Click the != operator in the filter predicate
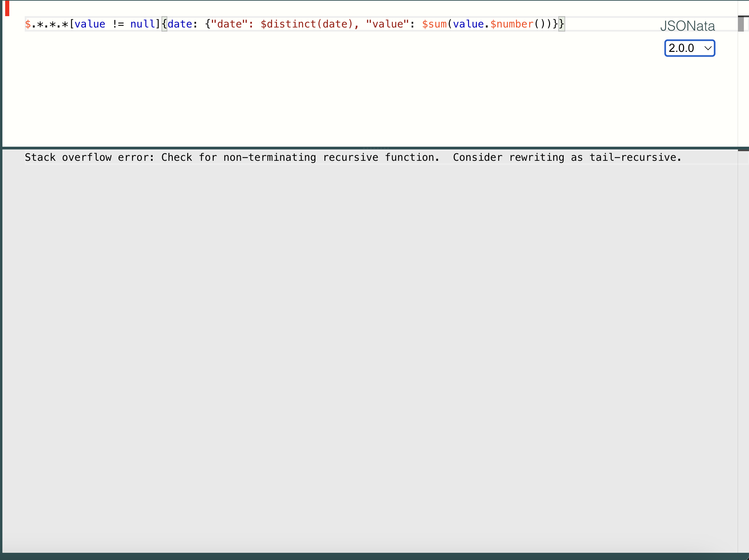 [118, 24]
